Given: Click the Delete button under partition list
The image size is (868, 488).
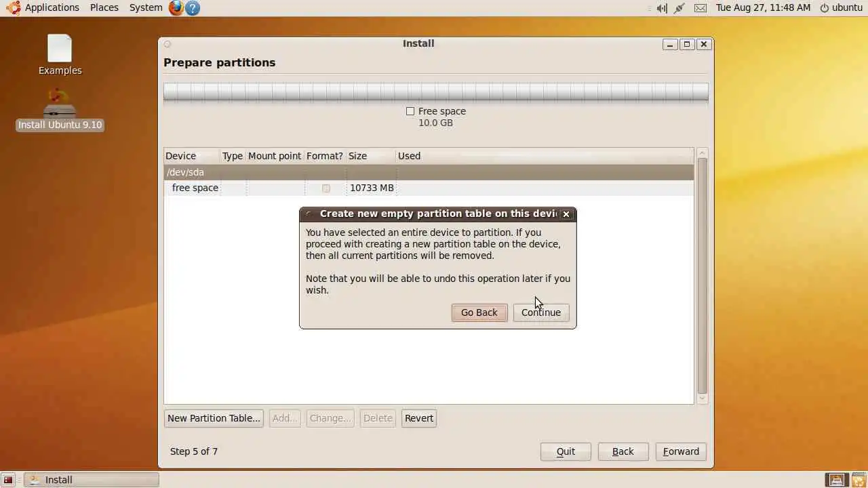Looking at the screenshot, I should 378,418.
